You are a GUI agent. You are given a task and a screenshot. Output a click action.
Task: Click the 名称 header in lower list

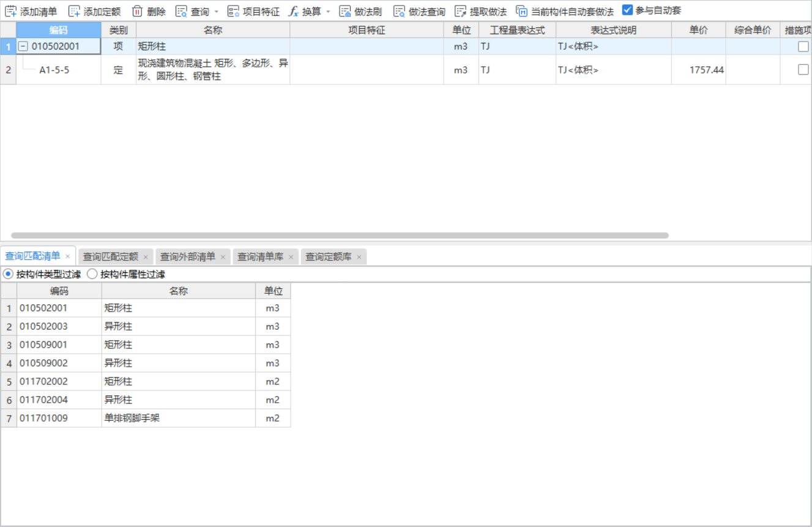point(179,291)
